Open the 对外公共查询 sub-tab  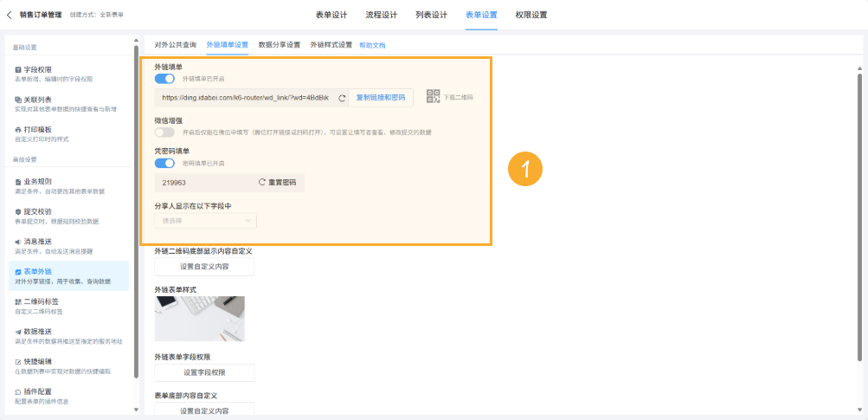pyautogui.click(x=175, y=45)
